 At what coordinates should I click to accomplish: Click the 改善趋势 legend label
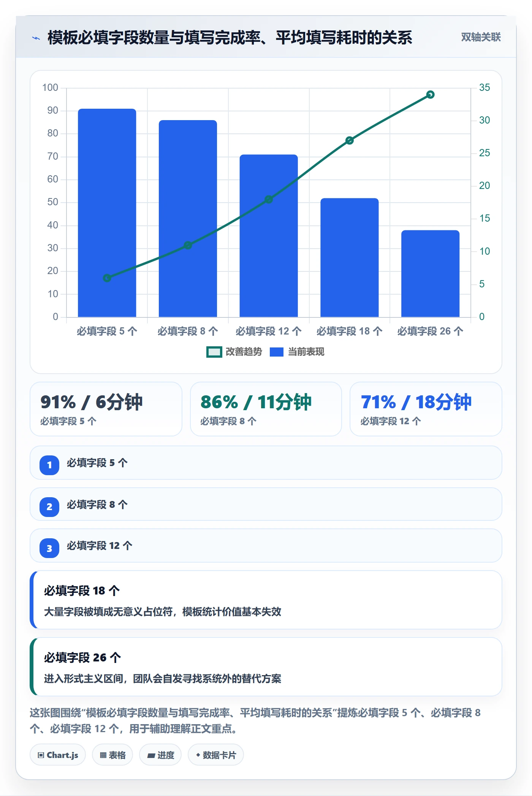[244, 352]
